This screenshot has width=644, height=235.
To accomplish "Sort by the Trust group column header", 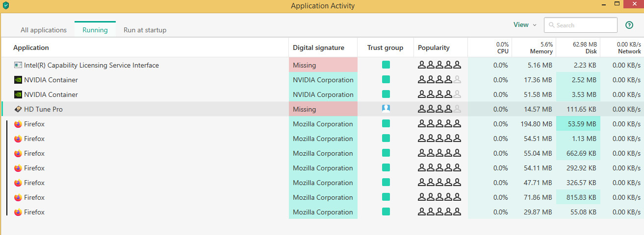I will [385, 47].
